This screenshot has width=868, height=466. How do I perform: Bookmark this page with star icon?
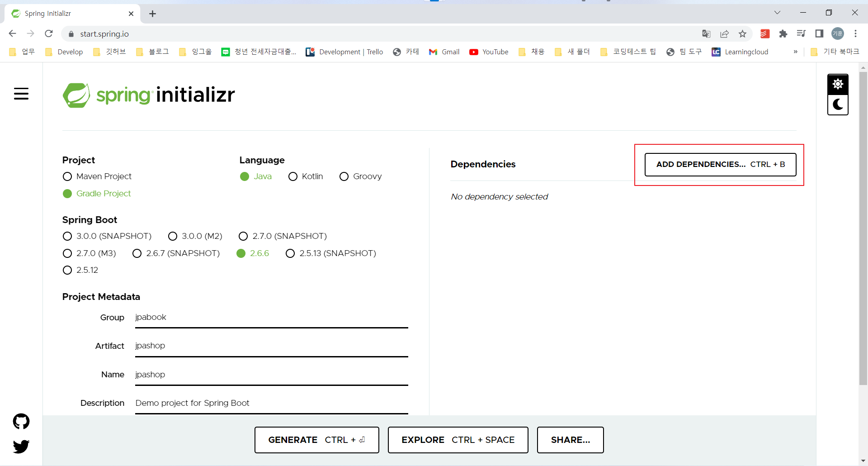pyautogui.click(x=743, y=33)
